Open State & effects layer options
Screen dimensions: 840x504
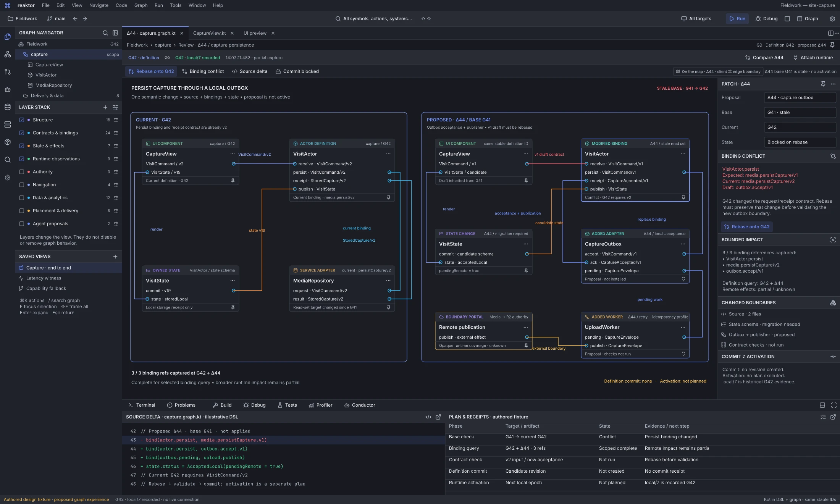[x=116, y=146]
